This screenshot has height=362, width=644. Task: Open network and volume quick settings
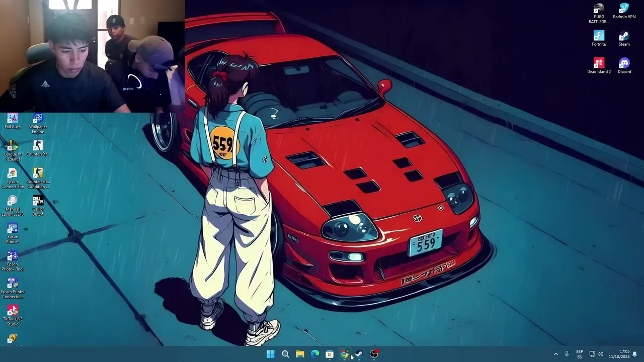coord(596,354)
